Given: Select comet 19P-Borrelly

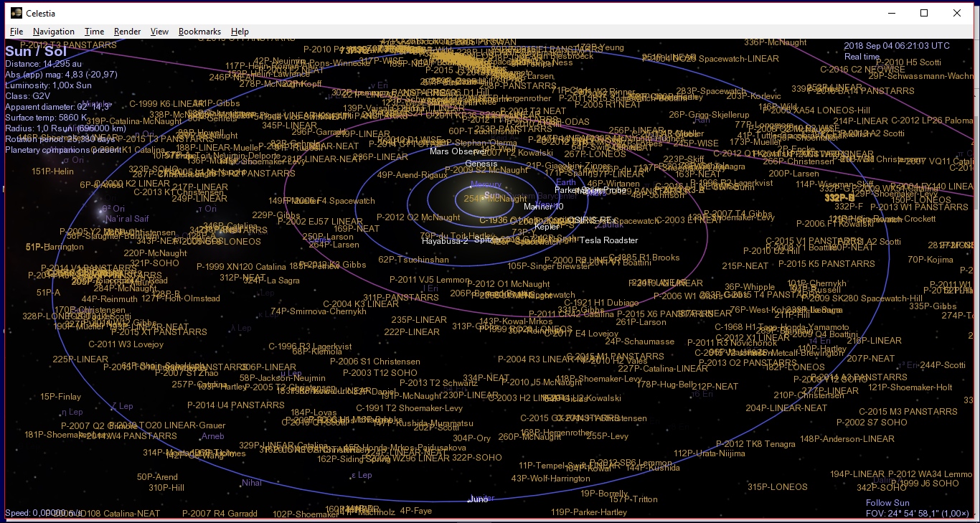Looking at the screenshot, I should [x=605, y=494].
